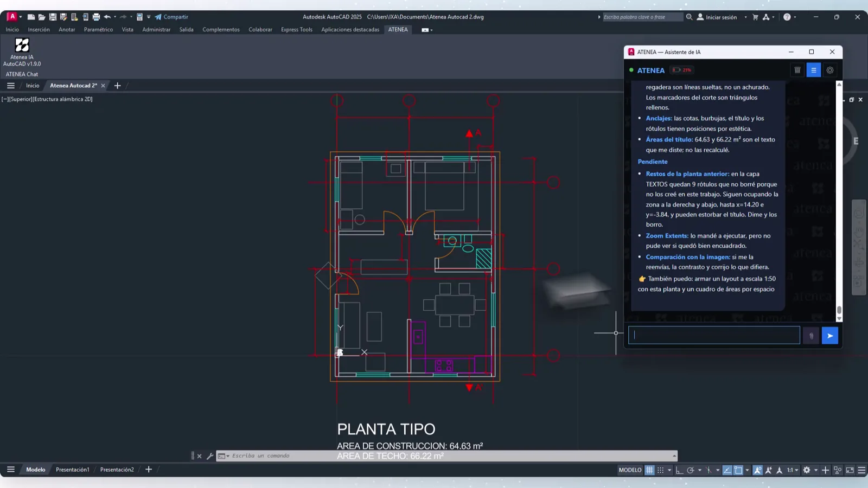Toggle ortho mode in the status bar
The image size is (868, 488).
tap(679, 470)
